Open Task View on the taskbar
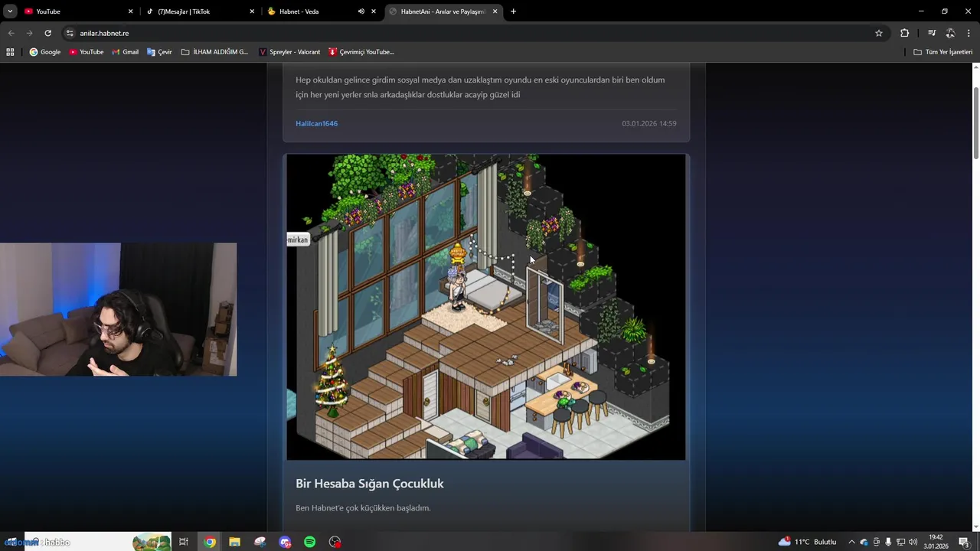980x551 pixels. click(184, 542)
